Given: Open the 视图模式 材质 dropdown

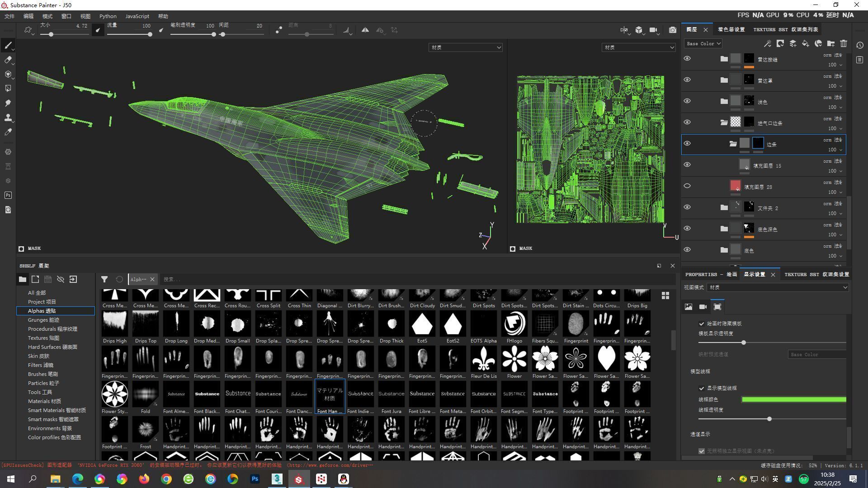Looking at the screenshot, I should click(x=778, y=287).
